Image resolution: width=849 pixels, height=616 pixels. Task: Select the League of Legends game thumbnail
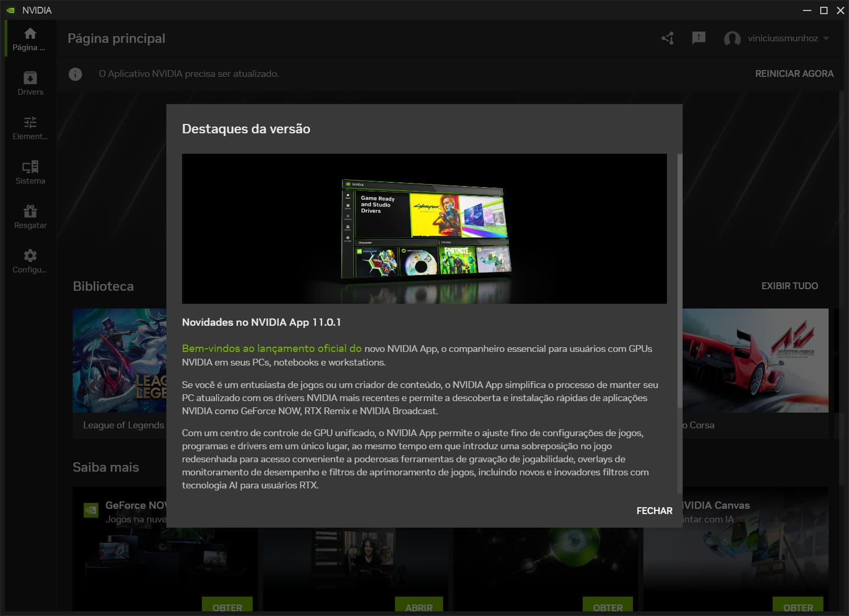tap(120, 360)
